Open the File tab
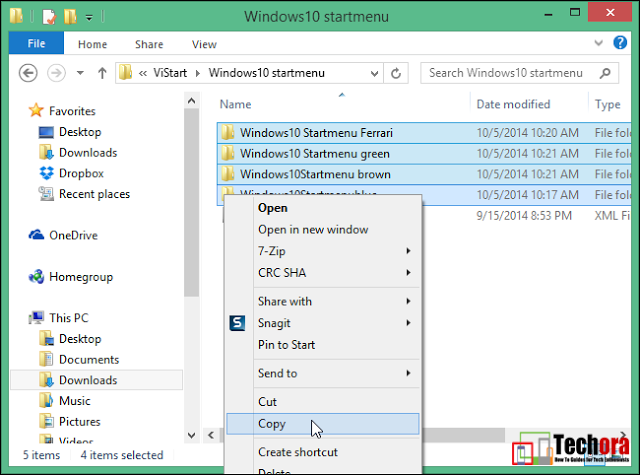 pos(36,43)
